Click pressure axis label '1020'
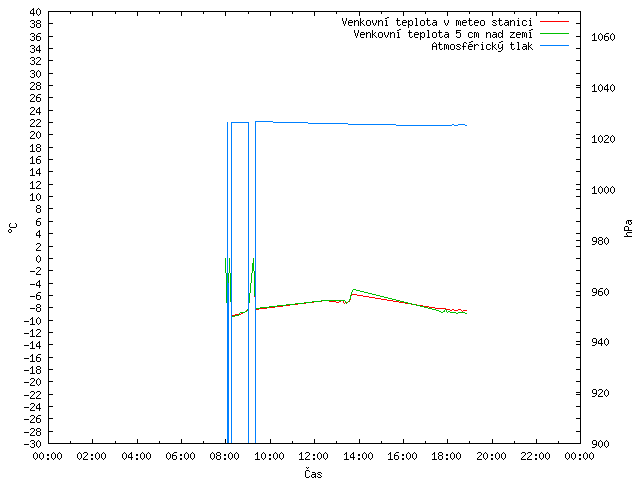Image resolution: width=640 pixels, height=480 pixels. (603, 139)
